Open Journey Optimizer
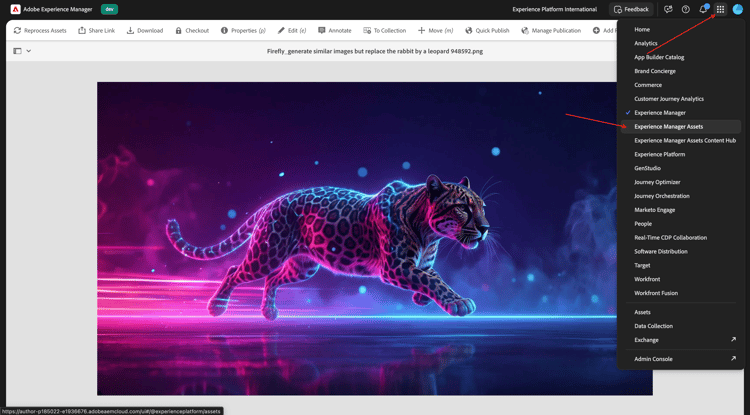This screenshot has height=415, width=750. pos(657,182)
